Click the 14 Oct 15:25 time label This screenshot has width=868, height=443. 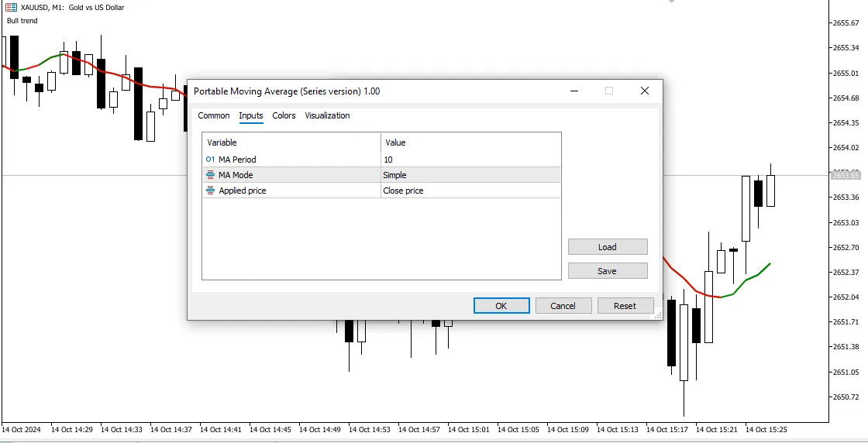tap(766, 429)
